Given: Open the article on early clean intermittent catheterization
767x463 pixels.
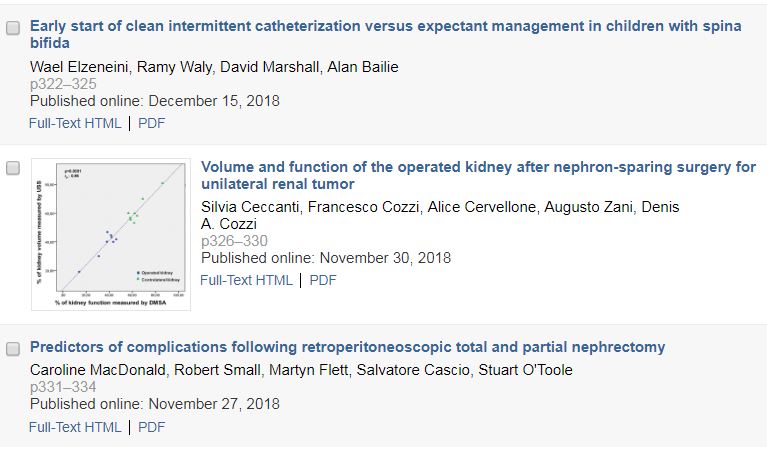Looking at the screenshot, I should coord(385,34).
